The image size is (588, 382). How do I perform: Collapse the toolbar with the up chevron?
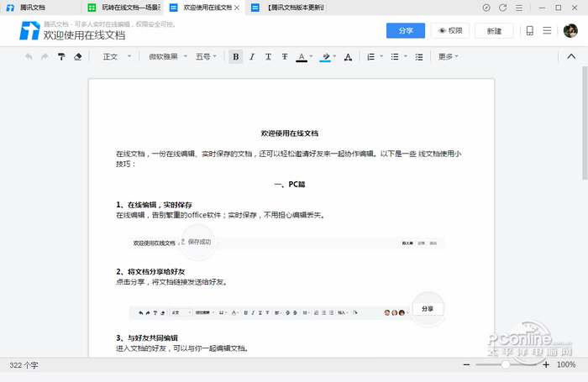571,57
